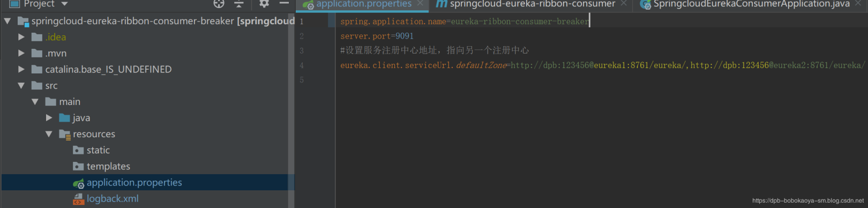The height and width of the screenshot is (208, 868).
Task: Switch to SpringcloudEurekaConsumerApplication.java tab
Action: [751, 4]
